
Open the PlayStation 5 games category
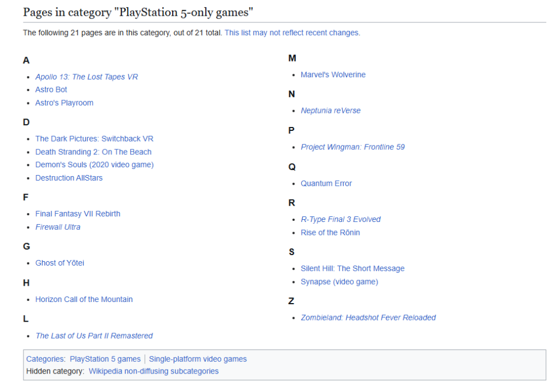pyautogui.click(x=105, y=359)
